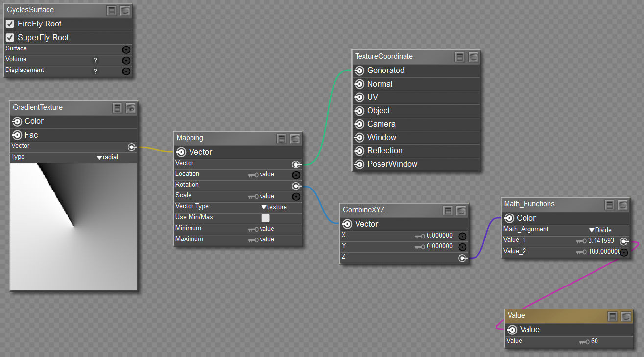
Task: Click the PoserWindow output socket
Action: (x=359, y=164)
